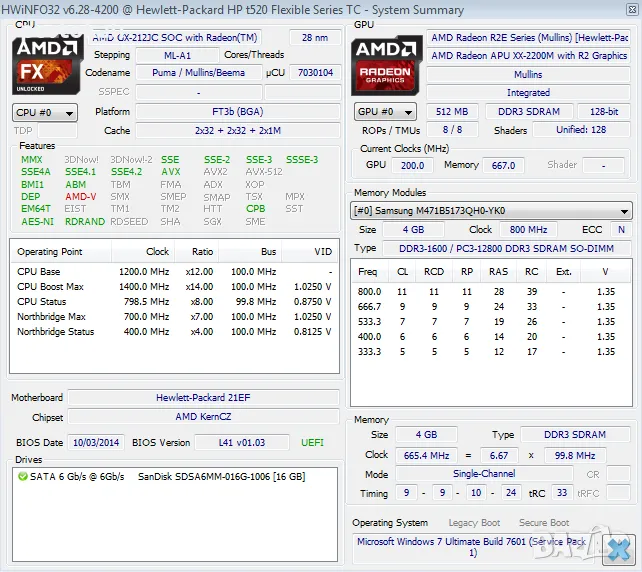Click the AMD-V feature flag
642x572 pixels.
(x=81, y=197)
